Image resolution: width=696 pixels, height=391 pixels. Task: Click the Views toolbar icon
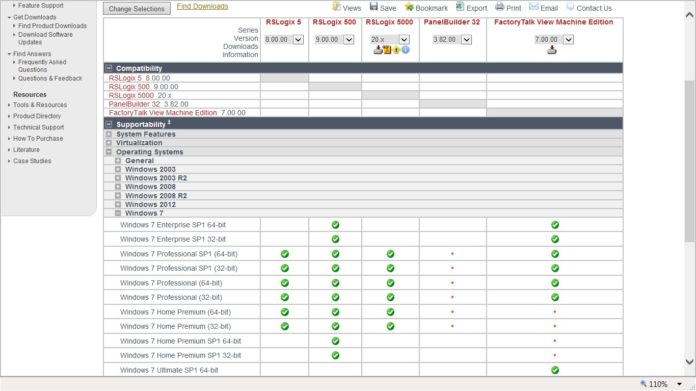point(336,7)
